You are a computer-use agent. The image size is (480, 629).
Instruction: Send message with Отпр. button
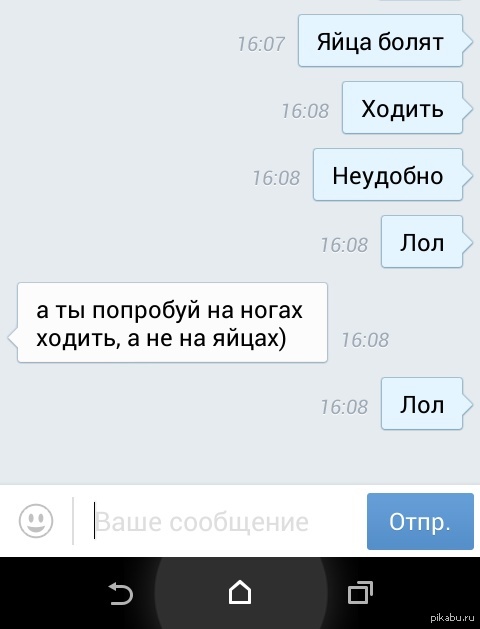pyautogui.click(x=420, y=521)
